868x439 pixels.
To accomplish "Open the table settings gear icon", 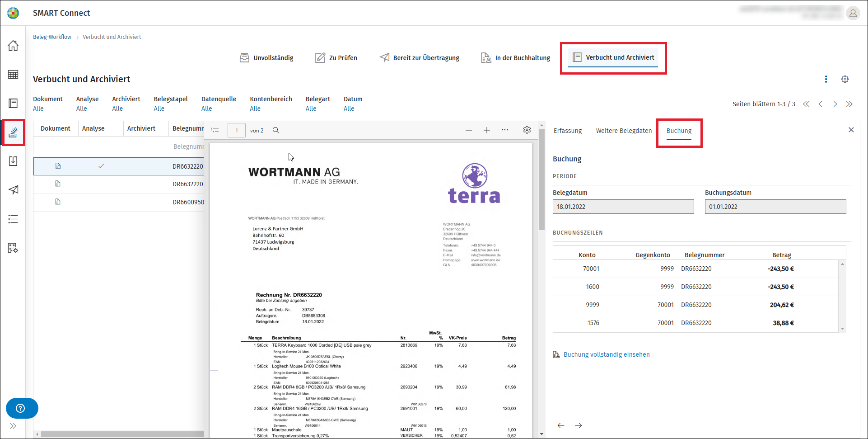I will 845,79.
